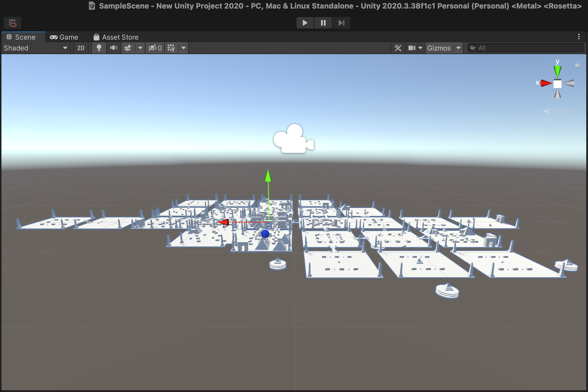Pause play mode with the pause button

pyautogui.click(x=323, y=23)
